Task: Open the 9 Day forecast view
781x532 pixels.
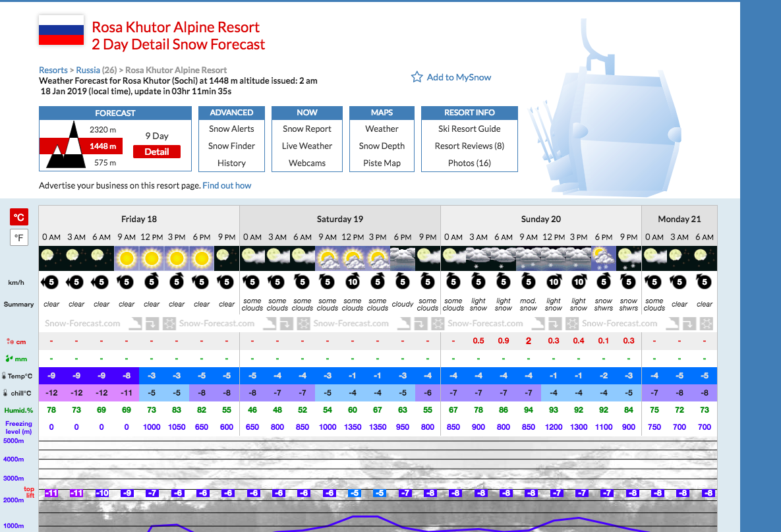Action: [x=157, y=136]
